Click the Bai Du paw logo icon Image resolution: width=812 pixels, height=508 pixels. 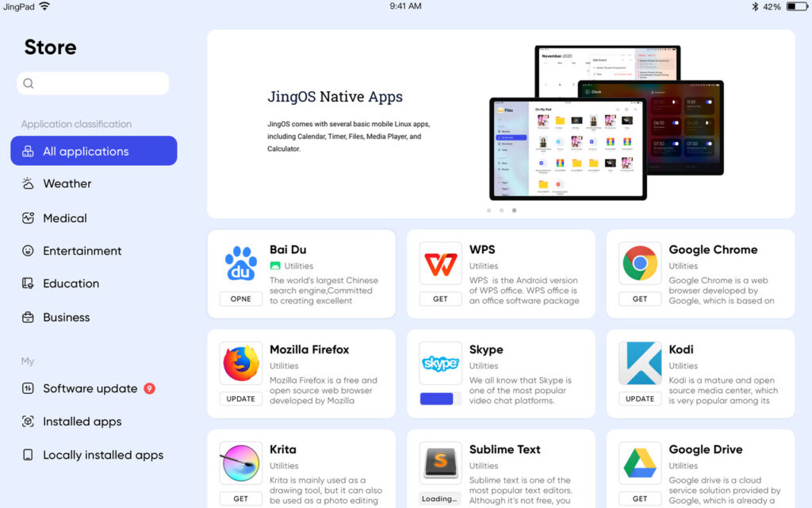tap(241, 264)
